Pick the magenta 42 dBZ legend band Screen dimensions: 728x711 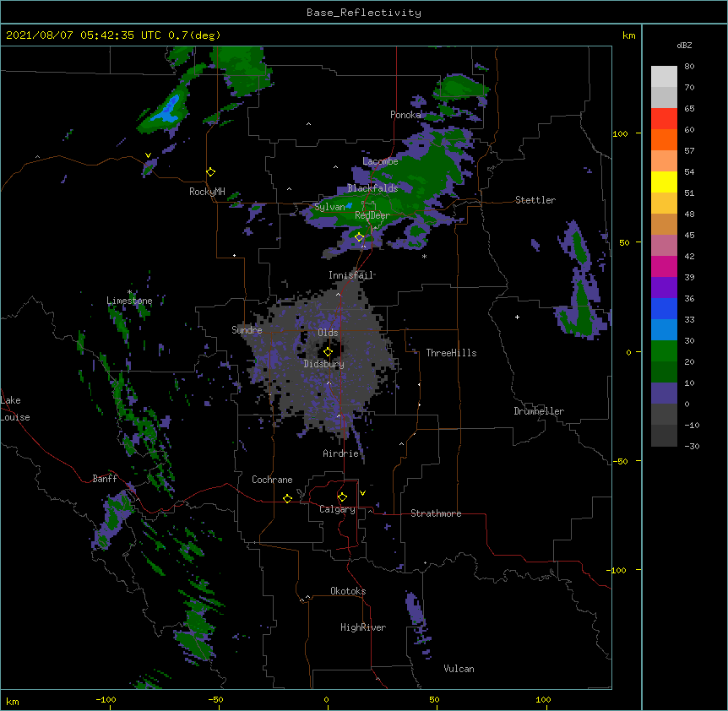(x=664, y=266)
